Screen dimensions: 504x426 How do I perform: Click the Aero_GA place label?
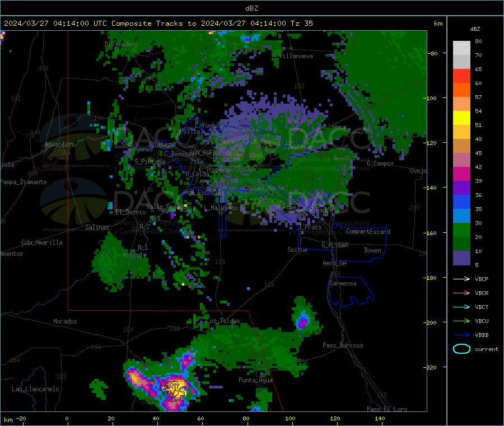click(x=335, y=263)
